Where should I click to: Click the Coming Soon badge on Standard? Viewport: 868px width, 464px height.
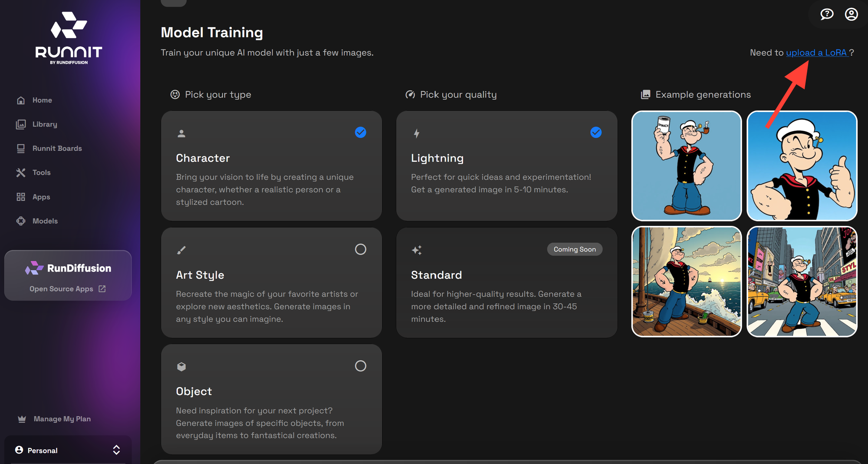575,249
